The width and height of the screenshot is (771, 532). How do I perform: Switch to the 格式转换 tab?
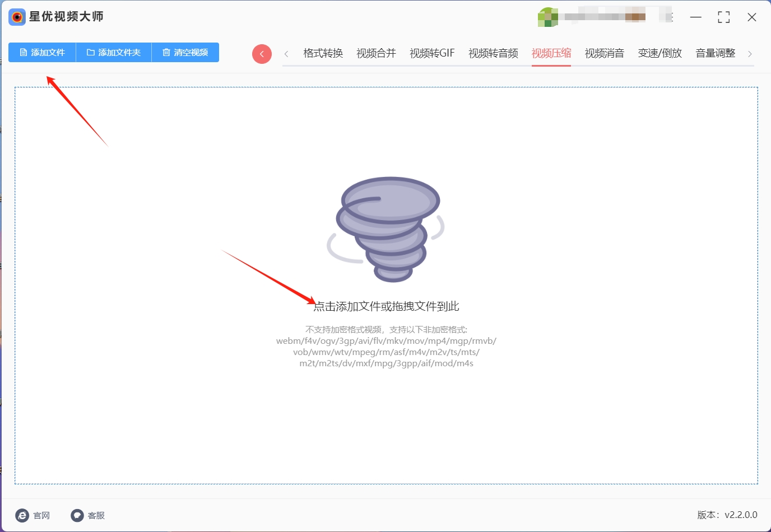tap(323, 53)
